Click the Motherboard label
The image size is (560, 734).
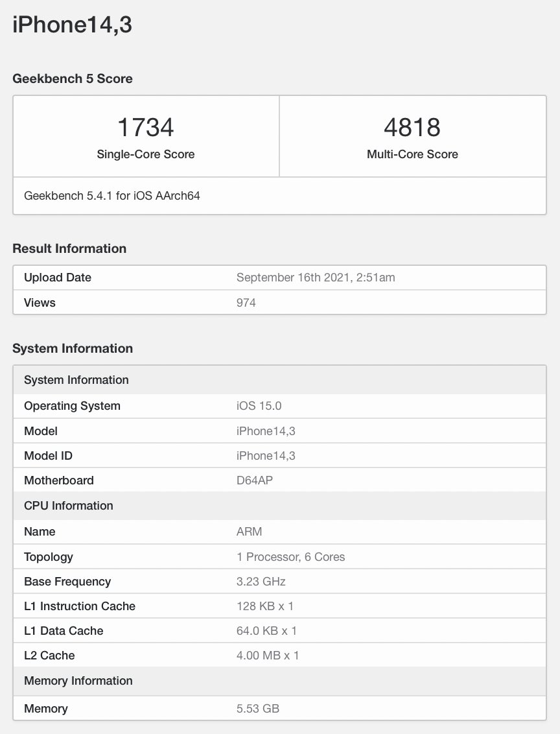pos(59,480)
